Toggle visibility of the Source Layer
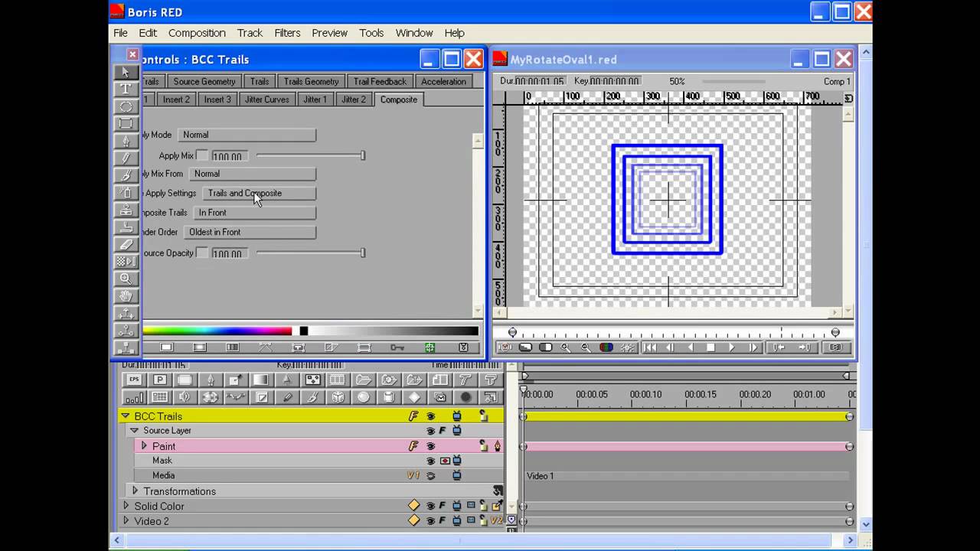The image size is (980, 551). (430, 431)
